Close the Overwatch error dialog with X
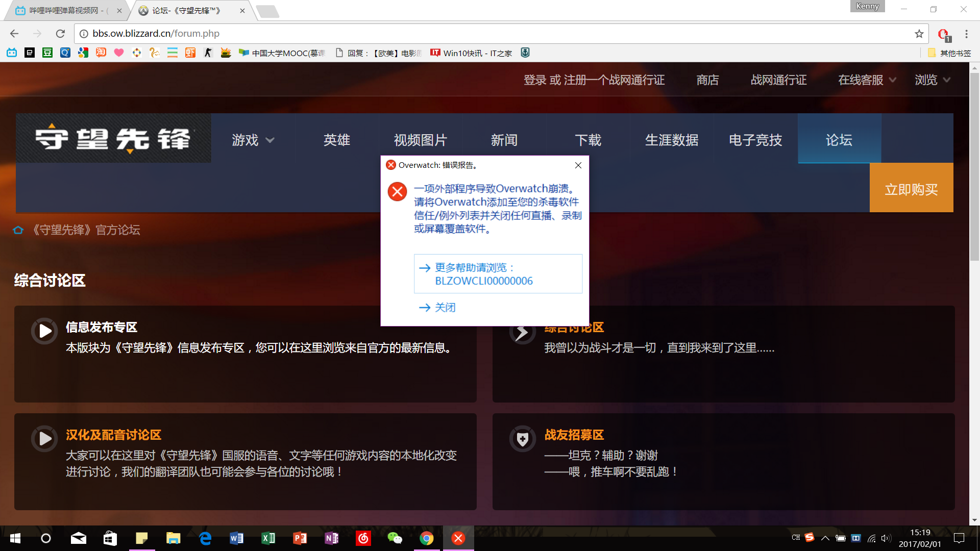The image size is (980, 551). [578, 165]
